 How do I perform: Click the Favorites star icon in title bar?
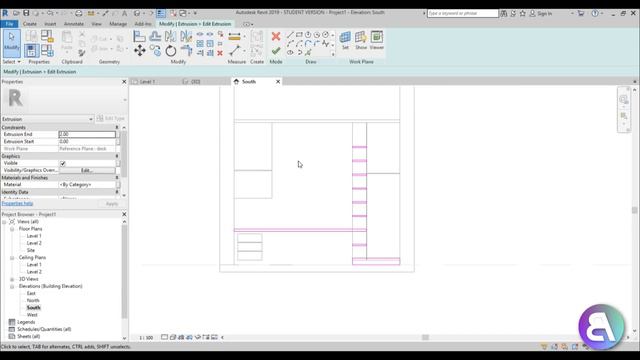[x=522, y=13]
